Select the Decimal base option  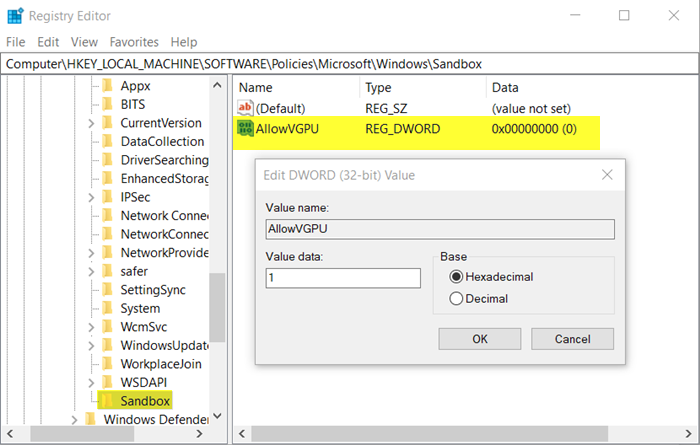coord(479,299)
